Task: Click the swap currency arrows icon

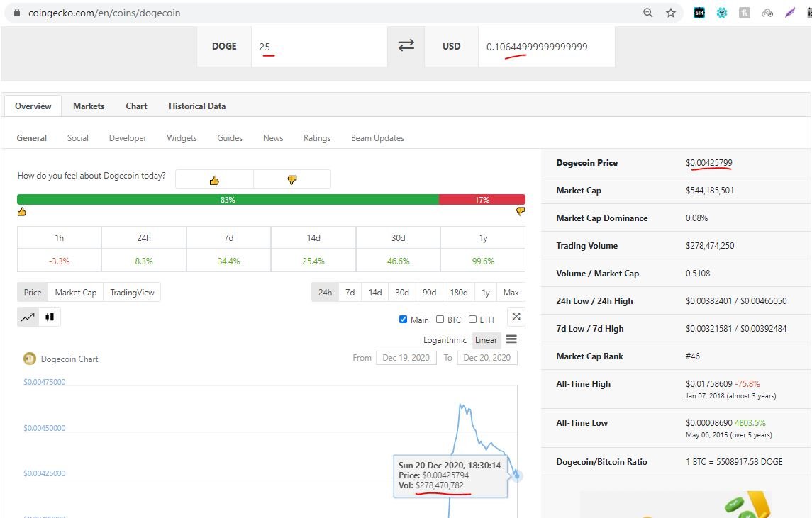Action: 406,46
